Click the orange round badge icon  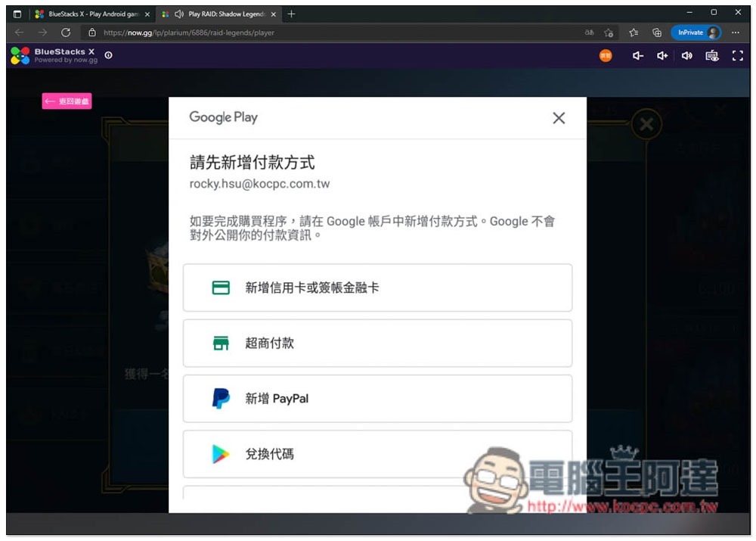[606, 56]
